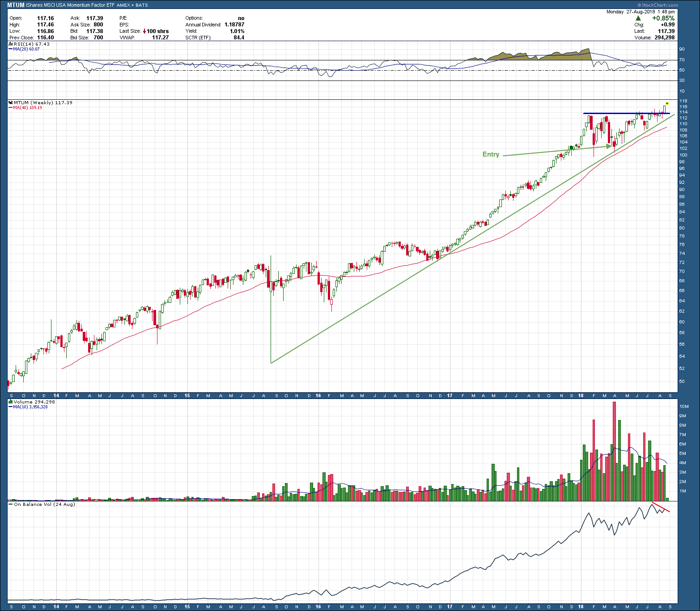The width and height of the screenshot is (700, 611).
Task: Click the 1M volume axis label
Action: pos(683,491)
